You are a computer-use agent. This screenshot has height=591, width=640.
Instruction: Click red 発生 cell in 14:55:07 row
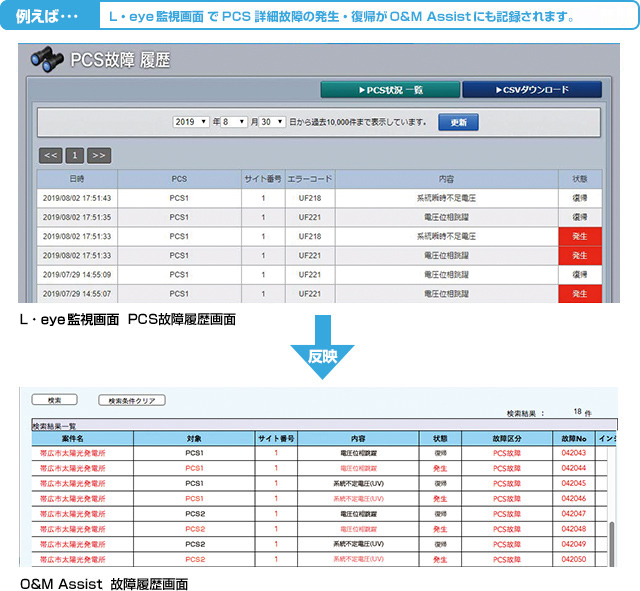pyautogui.click(x=580, y=294)
